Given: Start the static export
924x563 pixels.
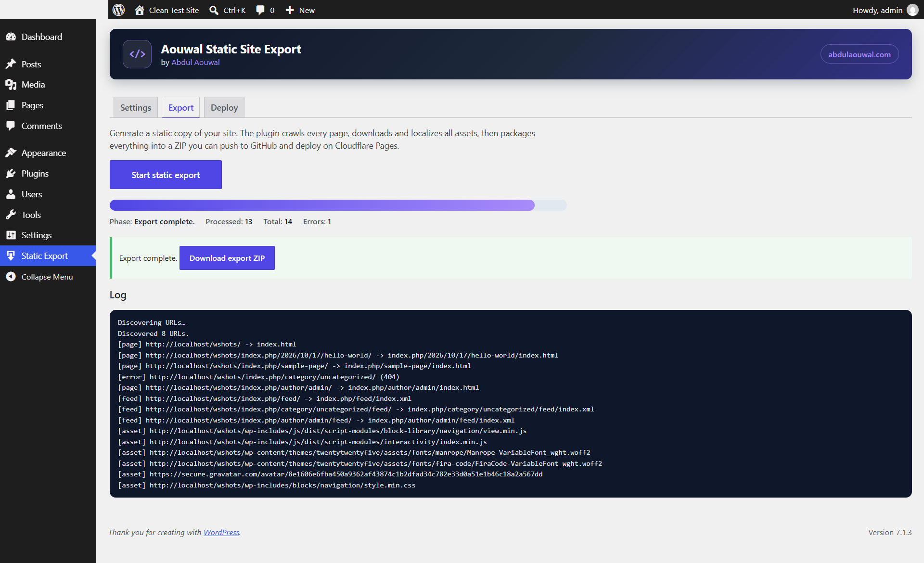Looking at the screenshot, I should [166, 175].
